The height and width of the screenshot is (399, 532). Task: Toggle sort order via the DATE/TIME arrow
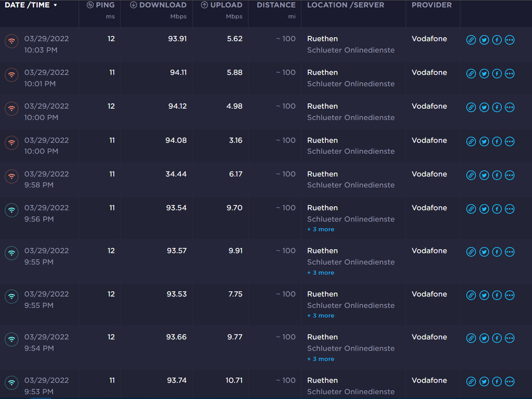pyautogui.click(x=55, y=5)
